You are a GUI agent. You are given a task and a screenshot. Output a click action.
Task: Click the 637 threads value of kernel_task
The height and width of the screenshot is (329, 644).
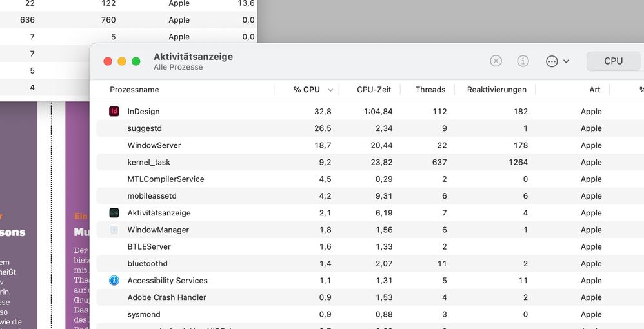(x=439, y=162)
